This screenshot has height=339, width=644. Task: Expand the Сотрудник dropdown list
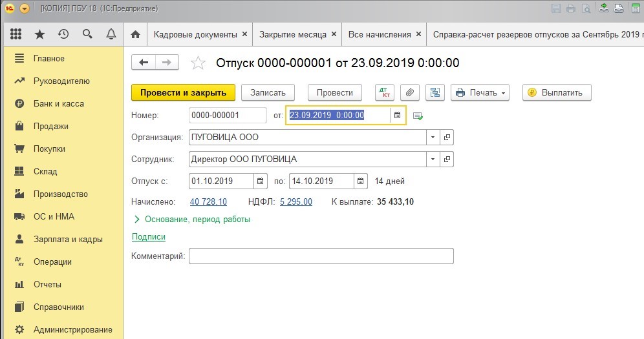click(x=432, y=159)
